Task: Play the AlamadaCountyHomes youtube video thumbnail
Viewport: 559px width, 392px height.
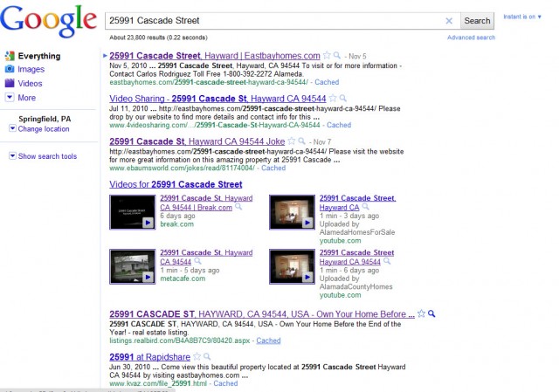Action: coord(292,266)
